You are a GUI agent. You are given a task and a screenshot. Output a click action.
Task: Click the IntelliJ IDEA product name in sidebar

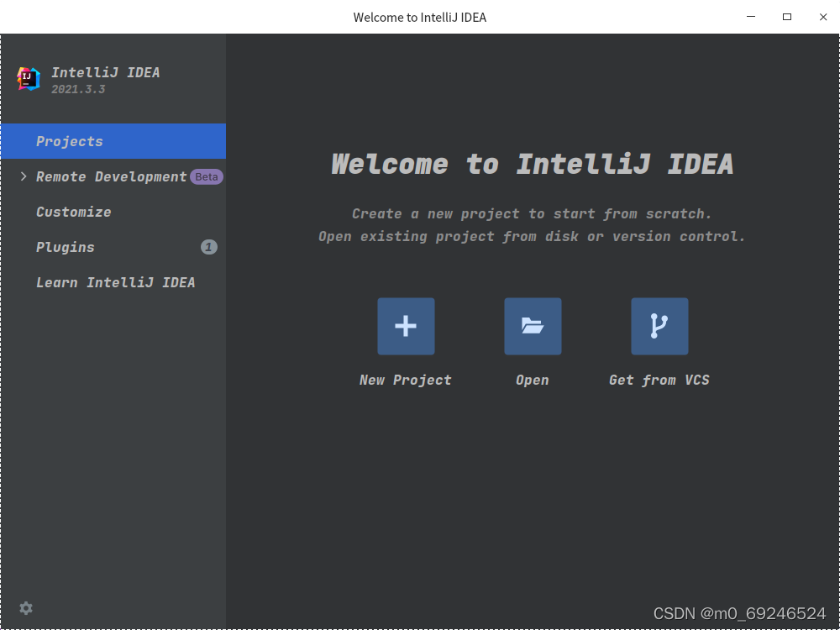tap(106, 72)
